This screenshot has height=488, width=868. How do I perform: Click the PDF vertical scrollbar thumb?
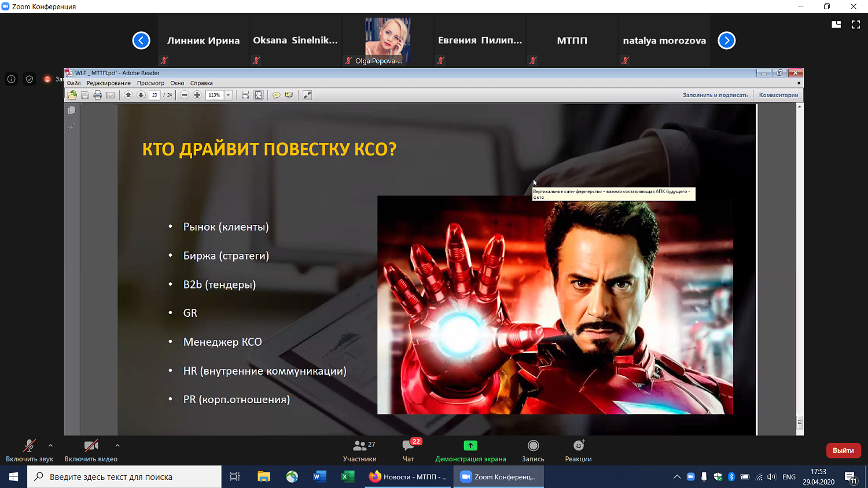pyautogui.click(x=800, y=422)
